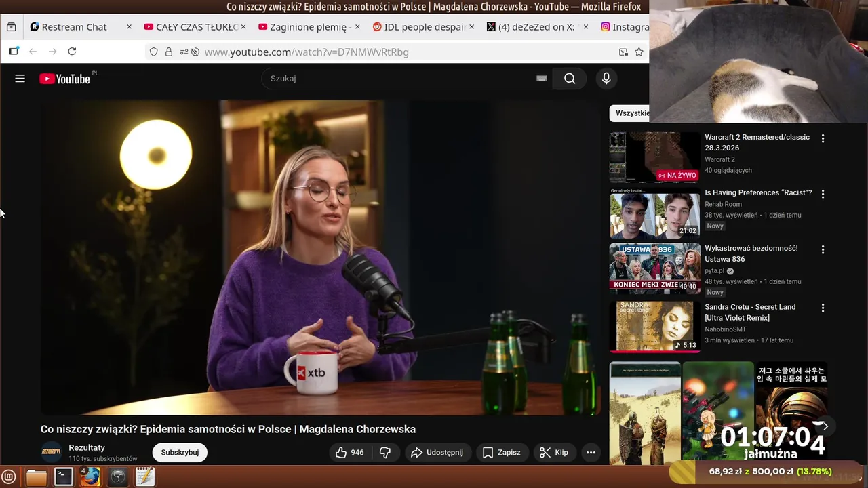Click the Rehab Room channel name

point(723,204)
